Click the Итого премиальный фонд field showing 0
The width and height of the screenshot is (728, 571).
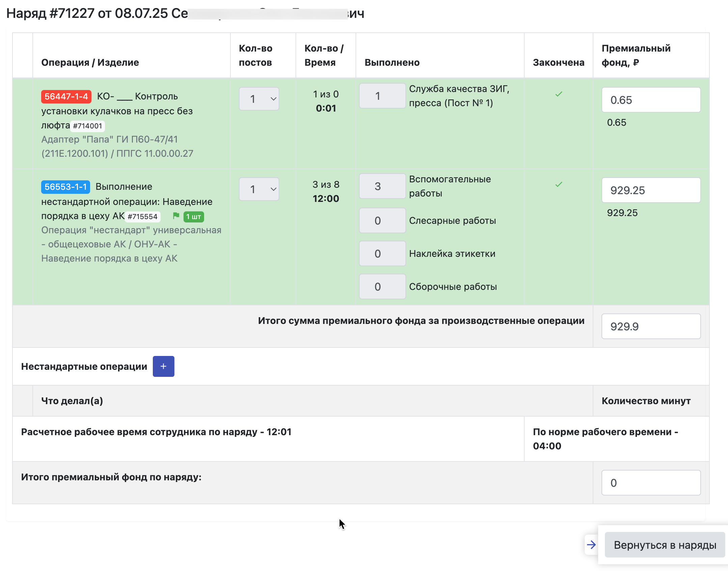[x=651, y=483]
